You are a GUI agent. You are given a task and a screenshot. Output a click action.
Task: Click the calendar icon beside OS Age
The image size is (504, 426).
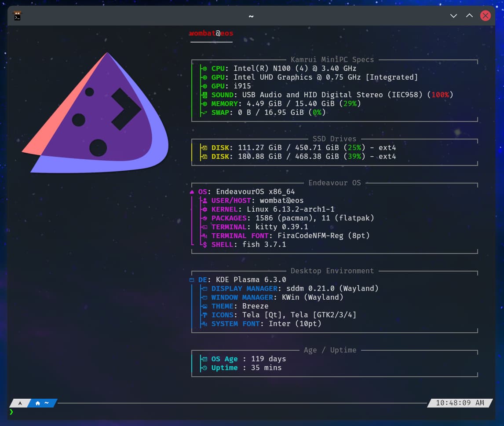pyautogui.click(x=205, y=359)
